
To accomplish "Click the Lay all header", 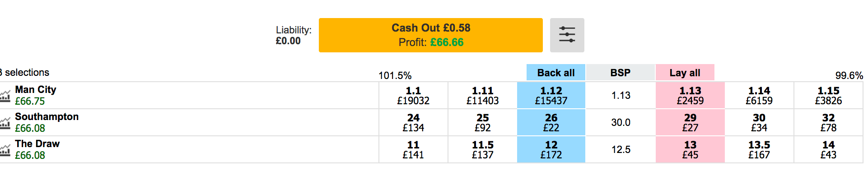I will [685, 73].
